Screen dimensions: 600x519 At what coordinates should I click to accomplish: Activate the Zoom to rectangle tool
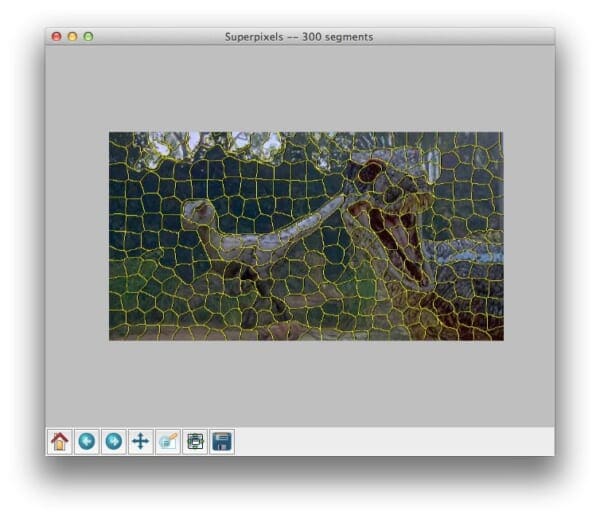click(x=168, y=441)
